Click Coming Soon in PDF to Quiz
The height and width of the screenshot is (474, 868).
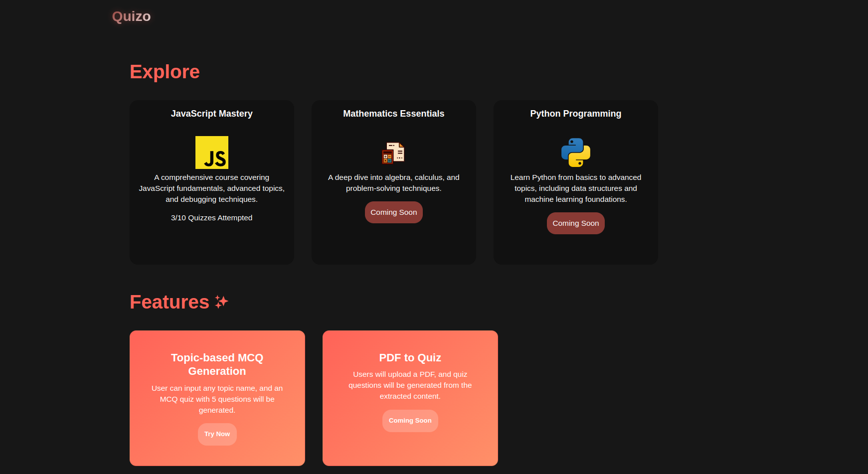click(x=410, y=421)
